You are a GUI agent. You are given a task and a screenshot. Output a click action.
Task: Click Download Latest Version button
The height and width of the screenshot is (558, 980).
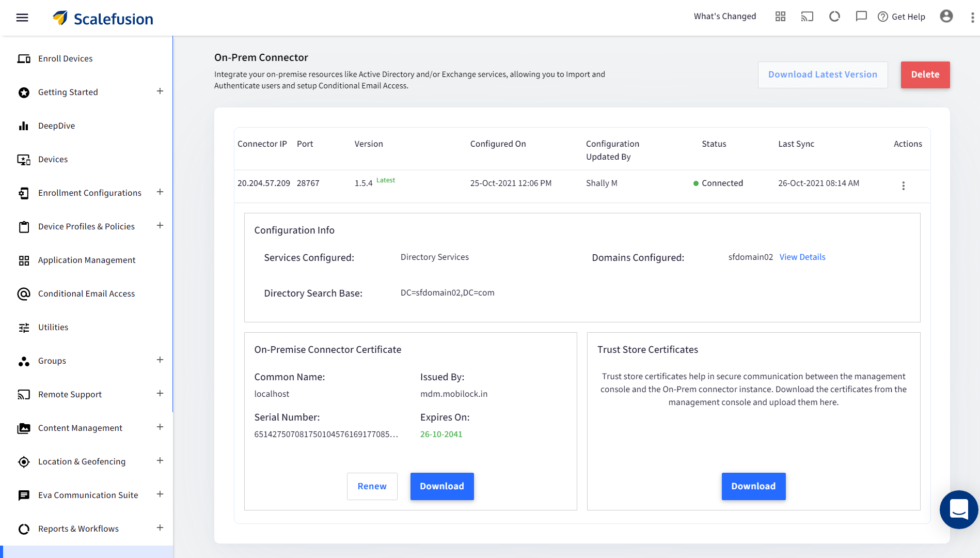[823, 75]
